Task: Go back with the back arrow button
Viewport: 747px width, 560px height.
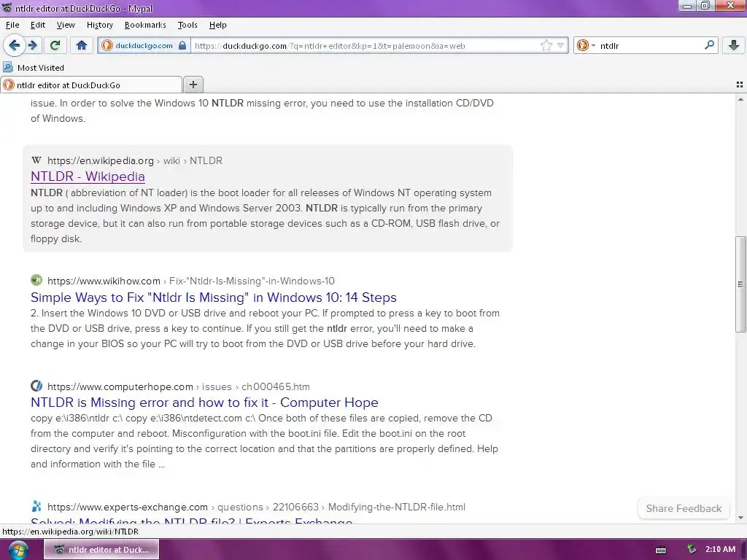Action: [x=15, y=46]
